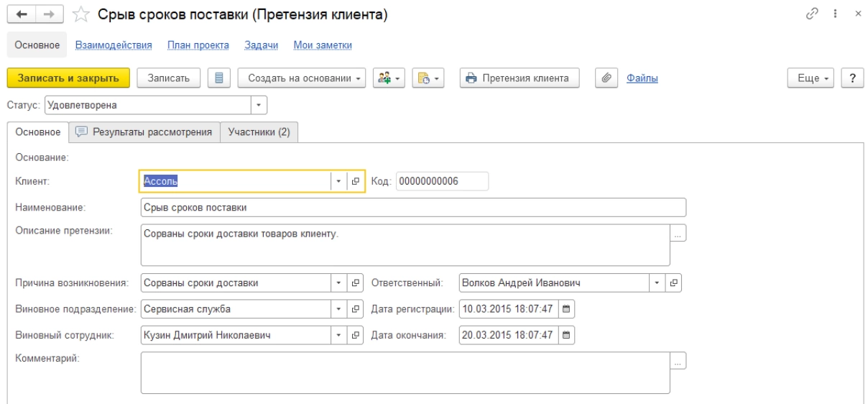Click the help question mark button

[x=851, y=78]
